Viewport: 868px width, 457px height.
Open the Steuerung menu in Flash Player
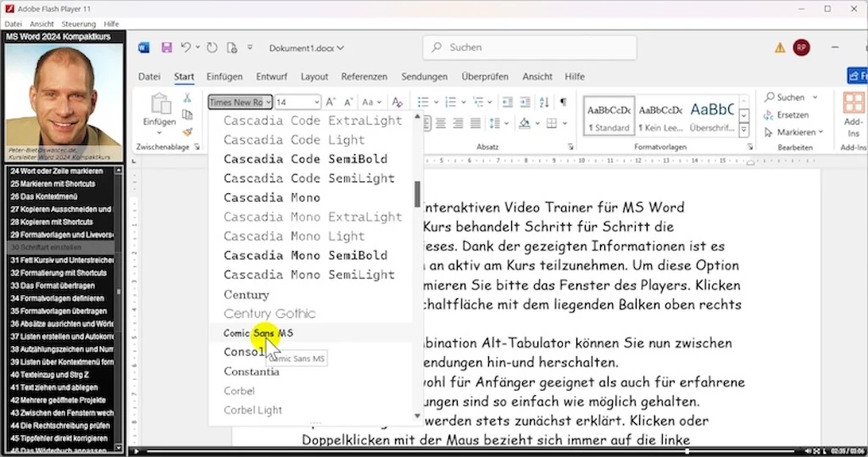79,24
